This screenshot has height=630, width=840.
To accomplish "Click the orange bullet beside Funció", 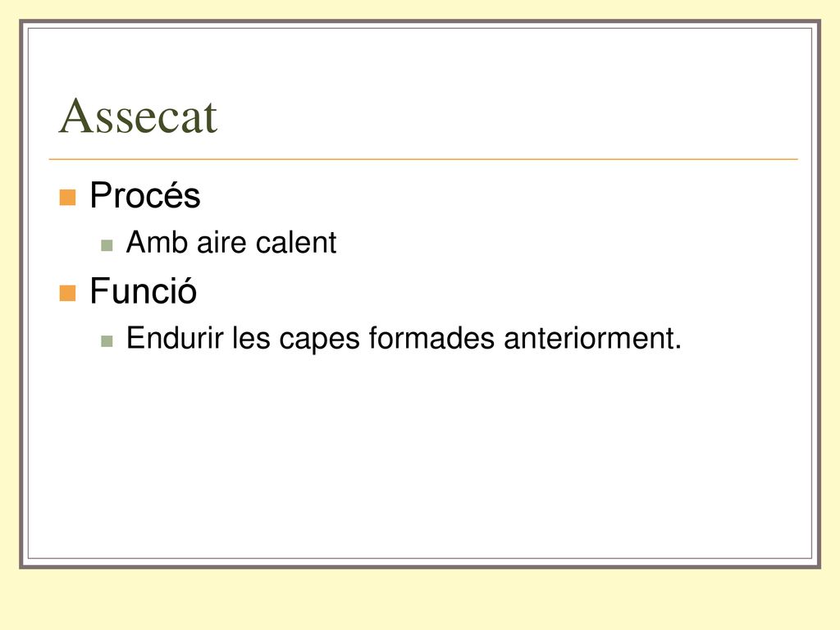I will 67,293.
